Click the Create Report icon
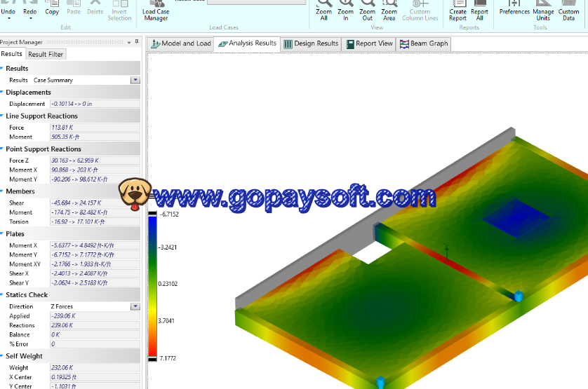Screen dimensions: 588x389 click(x=457, y=11)
